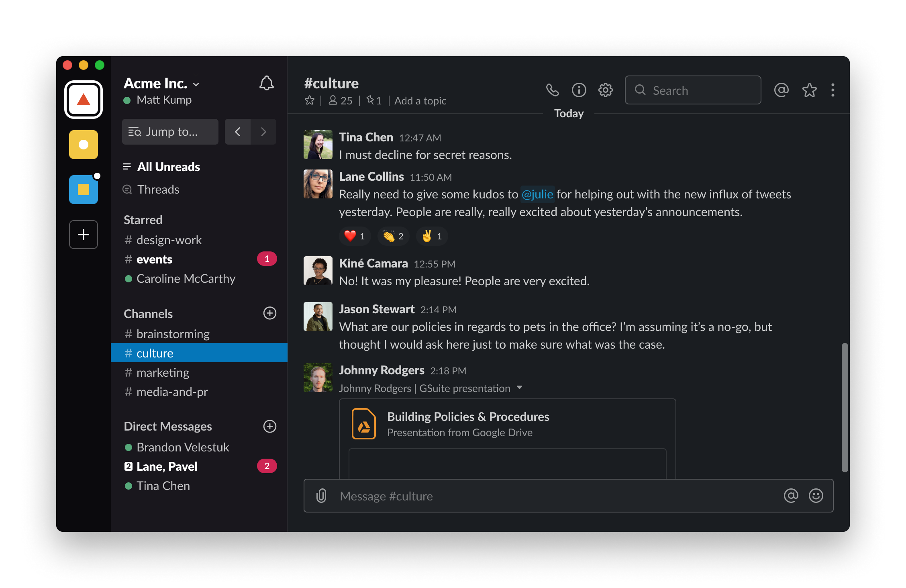
Task: Navigate back using left arrow button
Action: tap(237, 131)
